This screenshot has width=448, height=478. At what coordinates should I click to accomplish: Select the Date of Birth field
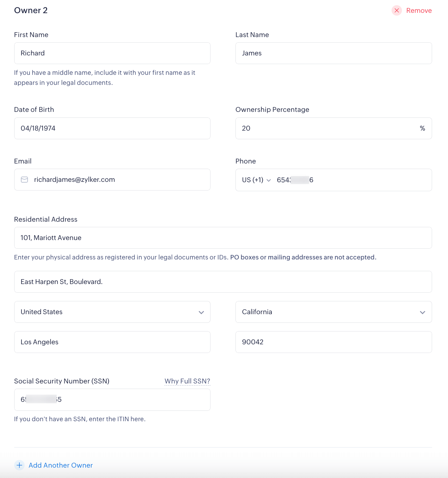112,128
